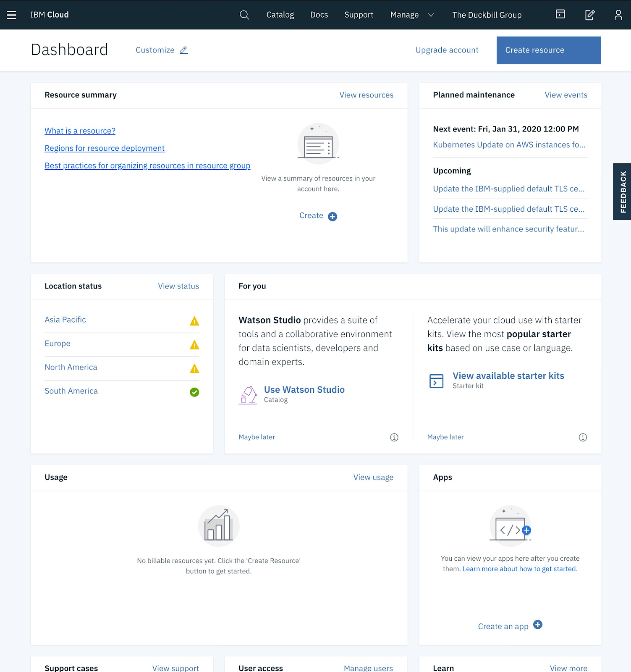The height and width of the screenshot is (672, 631).
Task: Open the View events link
Action: [x=566, y=95]
